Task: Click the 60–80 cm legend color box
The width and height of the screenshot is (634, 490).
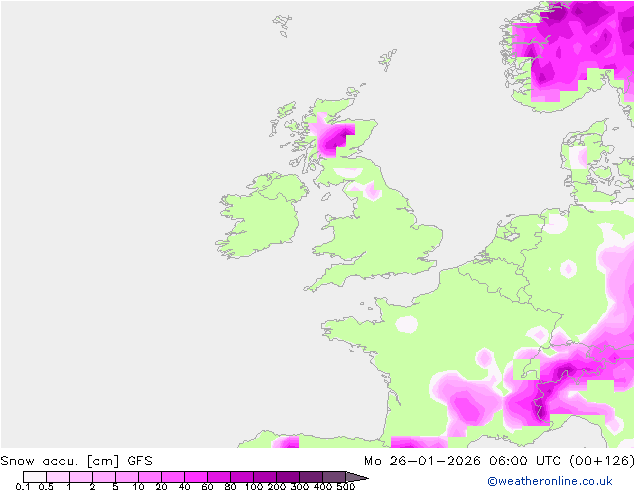Action: click(219, 477)
